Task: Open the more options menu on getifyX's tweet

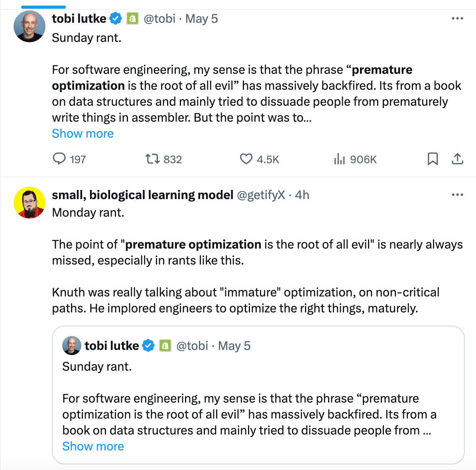Action: tap(457, 195)
